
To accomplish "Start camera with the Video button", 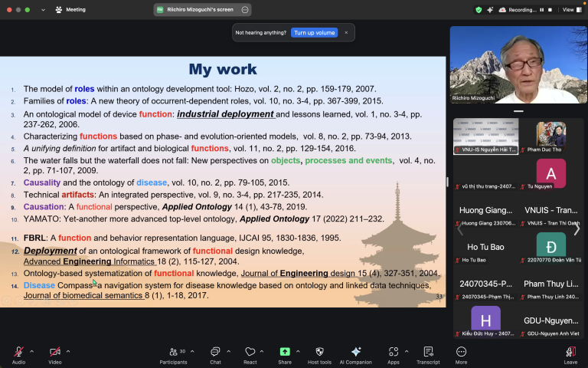I will [x=54, y=352].
